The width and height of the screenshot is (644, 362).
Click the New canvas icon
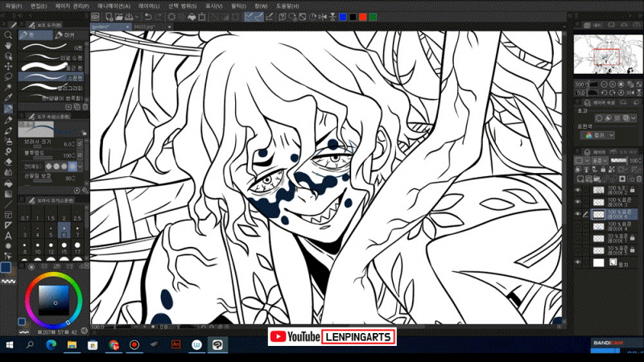click(109, 17)
